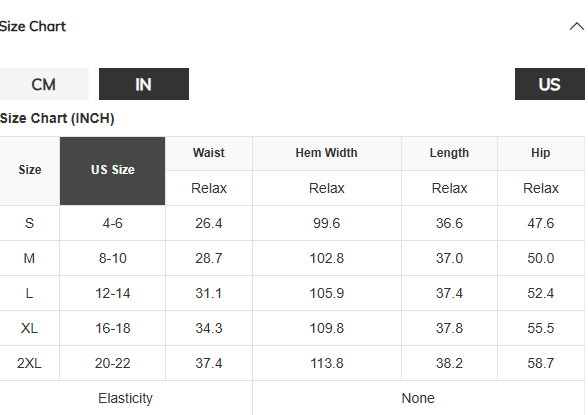Click the 20-22 US size cell

point(112,363)
